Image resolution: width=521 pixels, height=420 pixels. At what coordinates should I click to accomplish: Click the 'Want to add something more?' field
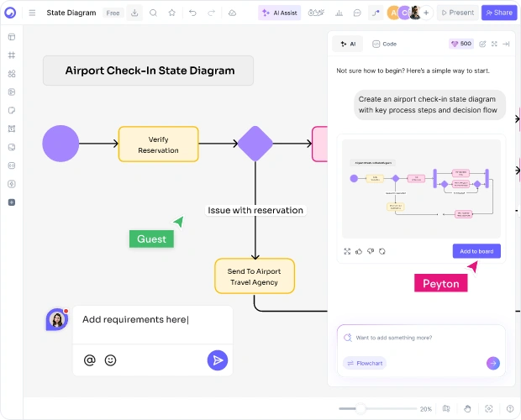pos(421,338)
